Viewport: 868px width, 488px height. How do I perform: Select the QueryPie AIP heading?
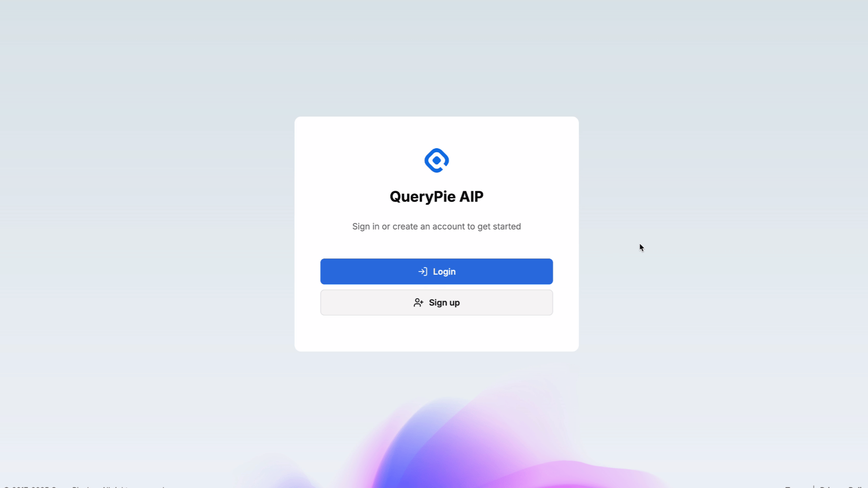point(436,197)
